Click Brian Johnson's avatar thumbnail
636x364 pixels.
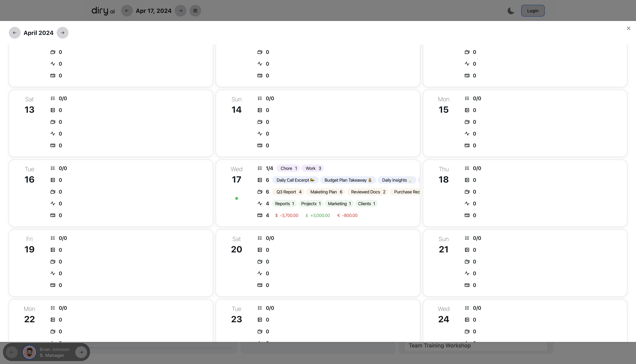[29, 352]
